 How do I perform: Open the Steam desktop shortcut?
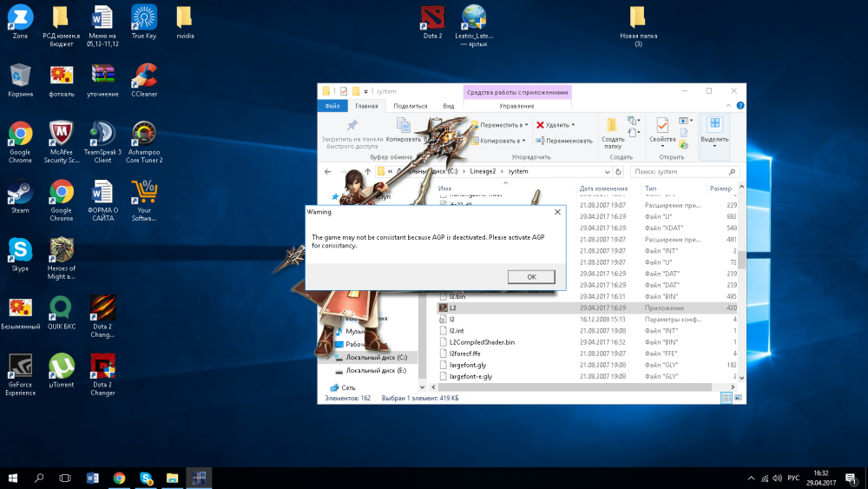pos(19,192)
